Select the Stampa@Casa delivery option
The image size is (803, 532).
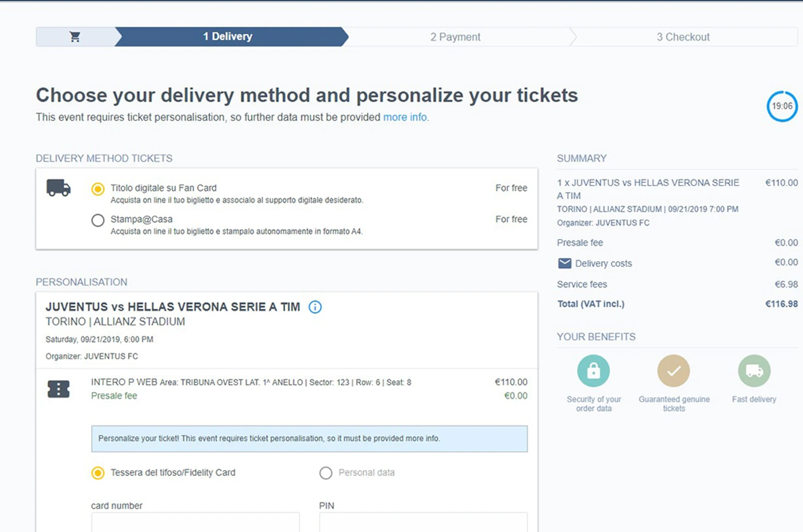pyautogui.click(x=98, y=220)
